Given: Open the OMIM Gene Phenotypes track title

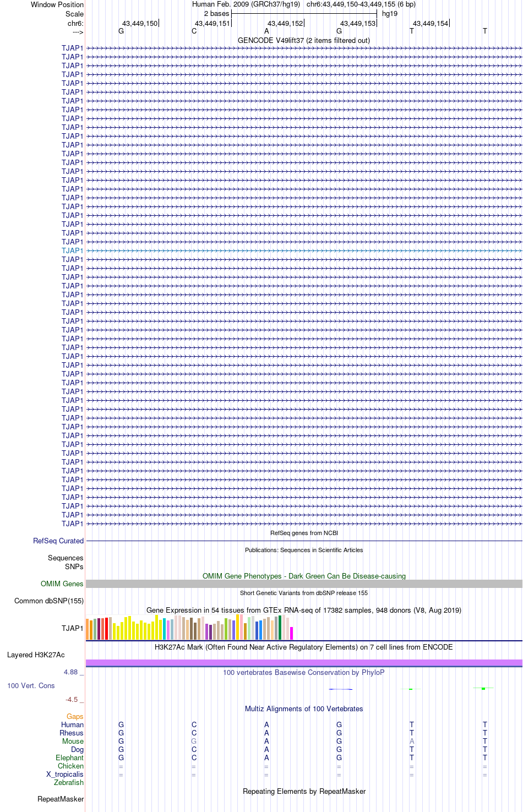Looking at the screenshot, I should 304,576.
